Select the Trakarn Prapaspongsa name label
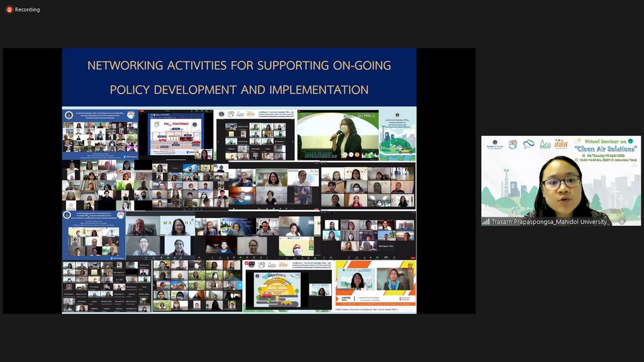Image resolution: width=644 pixels, height=362 pixels. coord(549,222)
